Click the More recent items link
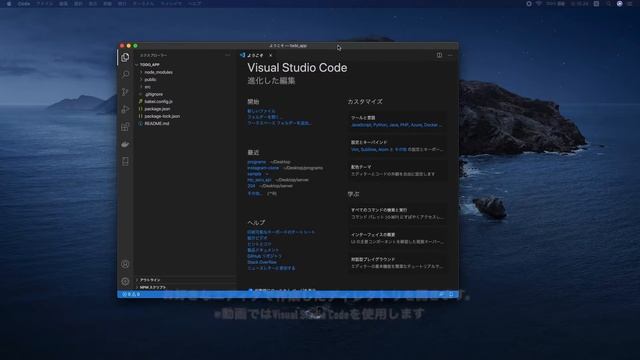 pos(255,193)
